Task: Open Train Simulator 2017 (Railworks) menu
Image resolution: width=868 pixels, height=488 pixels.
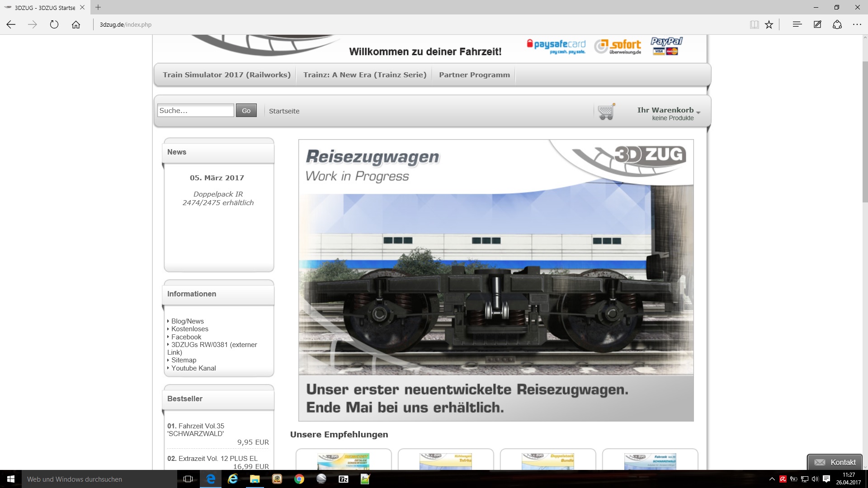Action: (226, 75)
